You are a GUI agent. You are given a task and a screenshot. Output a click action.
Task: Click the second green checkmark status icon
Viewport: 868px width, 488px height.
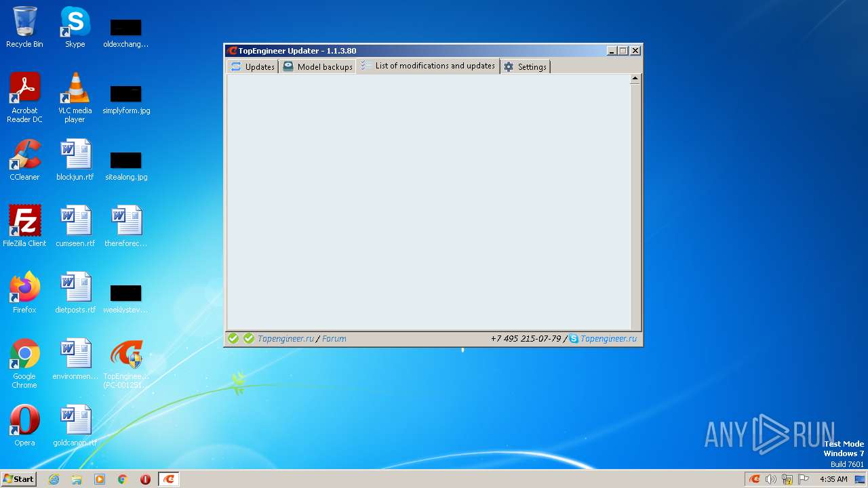tap(249, 338)
